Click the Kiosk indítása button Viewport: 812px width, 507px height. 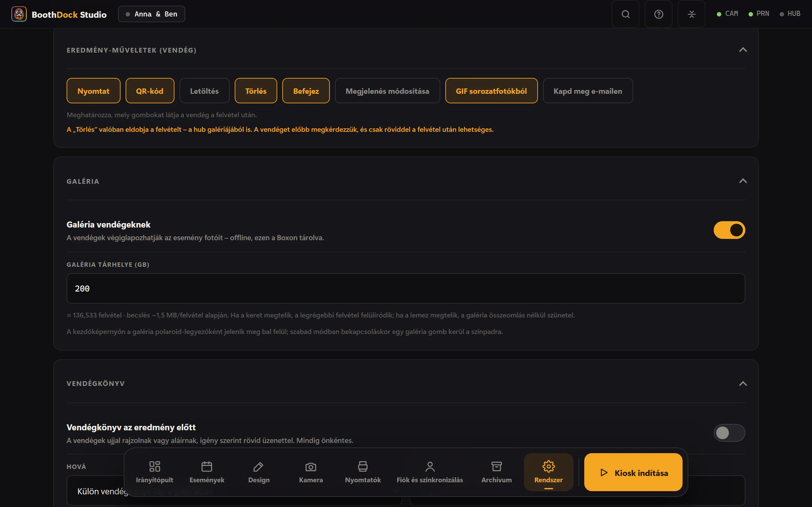633,472
